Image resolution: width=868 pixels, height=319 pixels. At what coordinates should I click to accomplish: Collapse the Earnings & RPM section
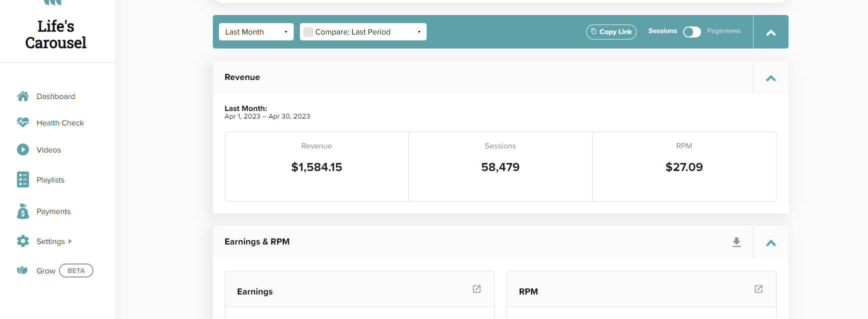[771, 243]
